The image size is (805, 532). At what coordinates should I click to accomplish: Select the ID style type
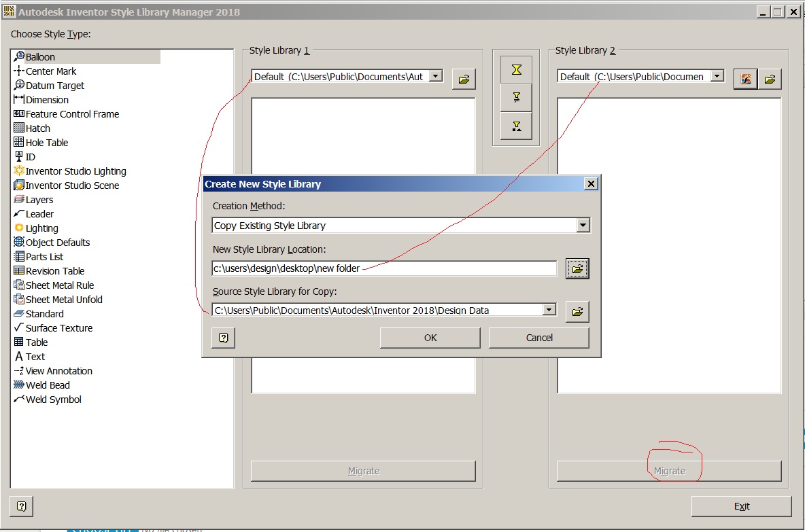[24, 157]
